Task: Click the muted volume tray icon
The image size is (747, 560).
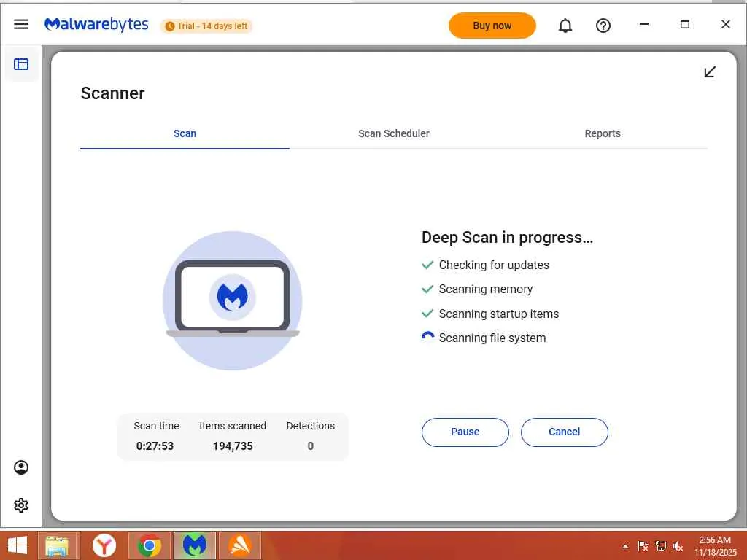Action: tap(678, 546)
